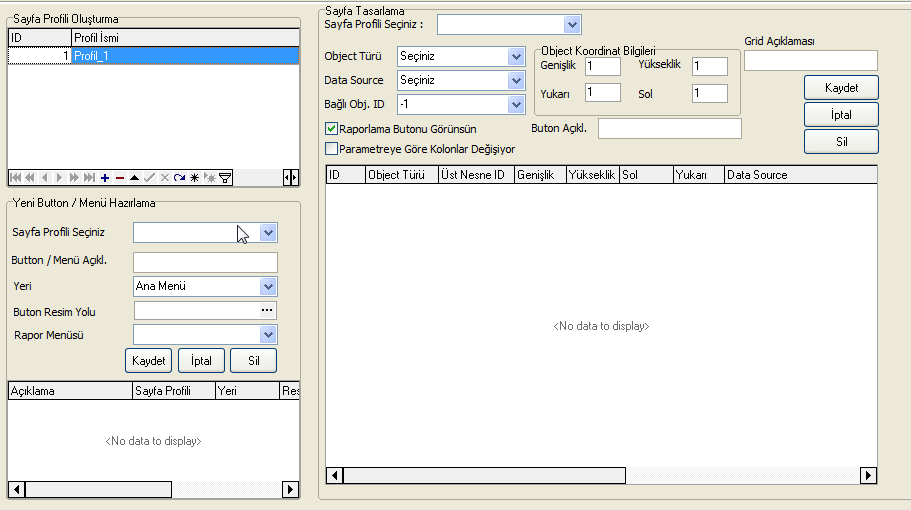The height and width of the screenshot is (510, 911).
Task: Click the Sil button in Yeni Button panel
Action: (x=253, y=361)
